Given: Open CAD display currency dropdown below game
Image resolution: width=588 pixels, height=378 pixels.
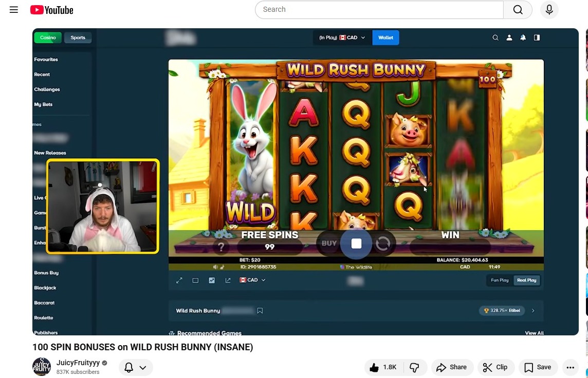Looking at the screenshot, I should [x=252, y=280].
